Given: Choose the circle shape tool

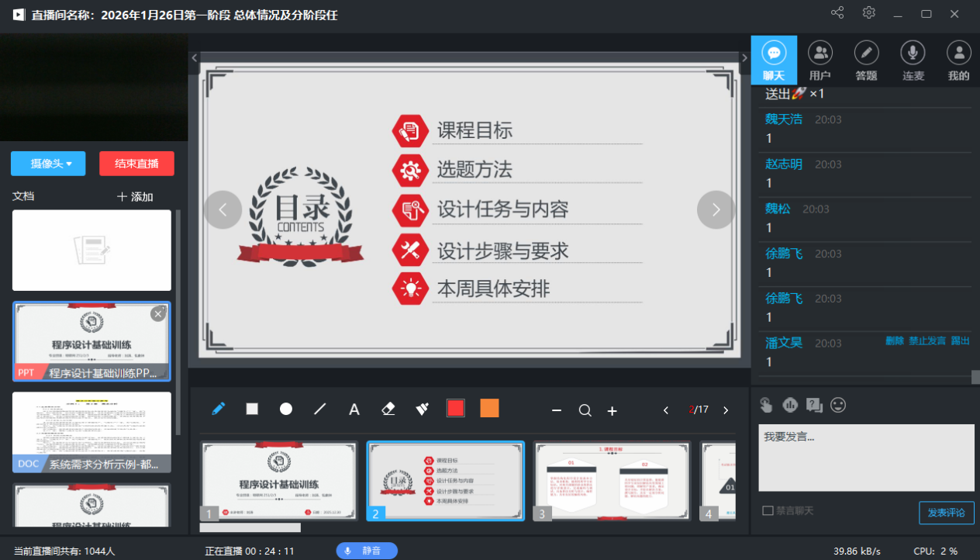Looking at the screenshot, I should coord(286,409).
